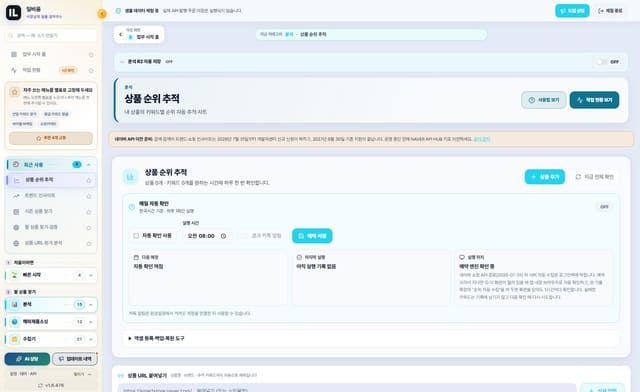Click the 지금 전체 확인 refresh button
Image resolution: width=640 pixels, height=392 pixels.
(594, 177)
